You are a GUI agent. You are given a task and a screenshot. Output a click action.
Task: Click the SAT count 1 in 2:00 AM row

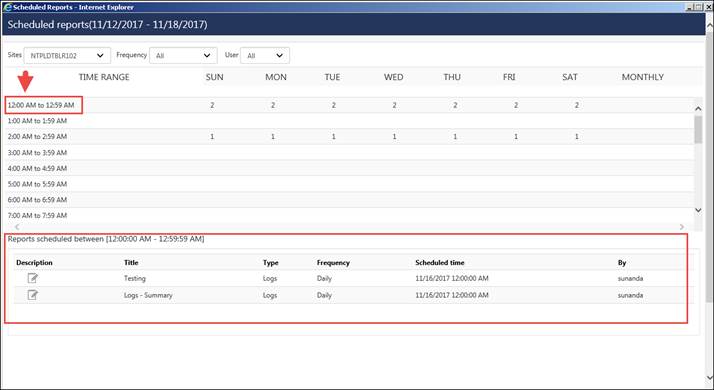pos(577,137)
